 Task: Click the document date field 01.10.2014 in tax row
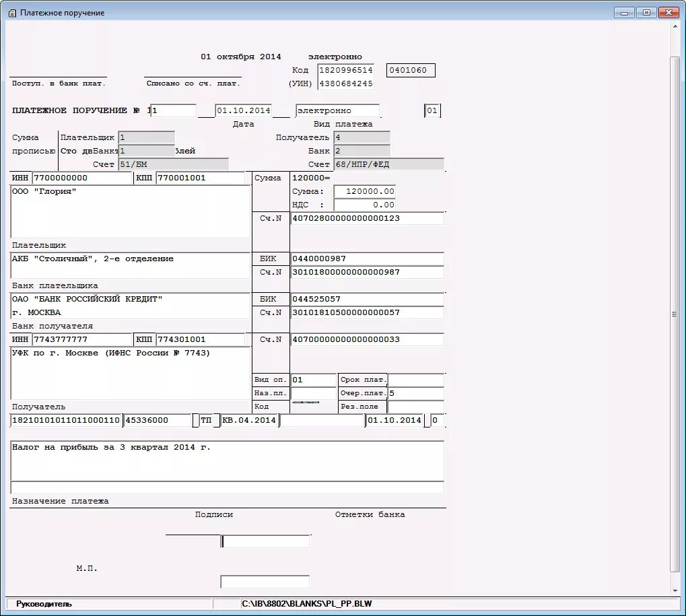pyautogui.click(x=395, y=421)
